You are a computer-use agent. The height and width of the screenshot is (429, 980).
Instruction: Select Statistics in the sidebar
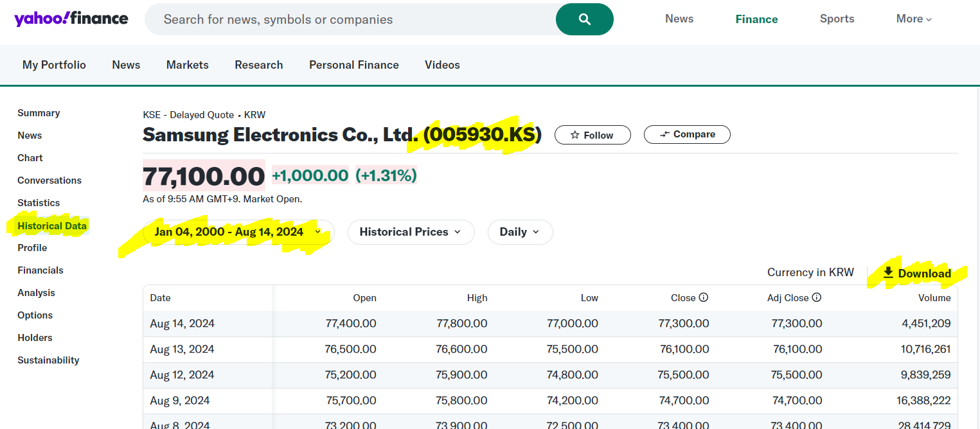(39, 203)
